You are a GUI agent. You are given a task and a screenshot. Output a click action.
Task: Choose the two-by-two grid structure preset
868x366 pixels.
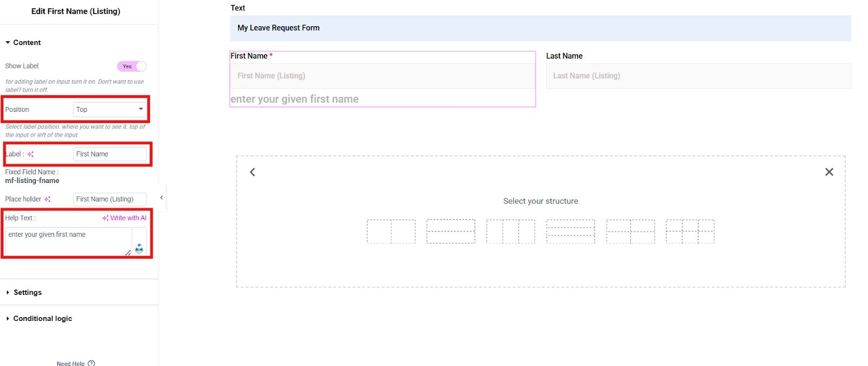pos(630,231)
